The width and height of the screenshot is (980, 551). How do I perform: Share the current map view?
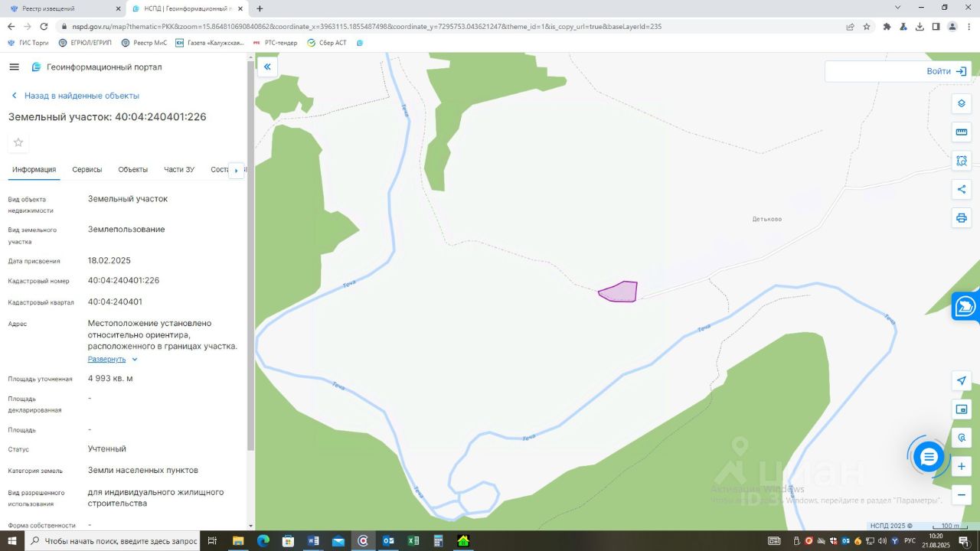[962, 189]
